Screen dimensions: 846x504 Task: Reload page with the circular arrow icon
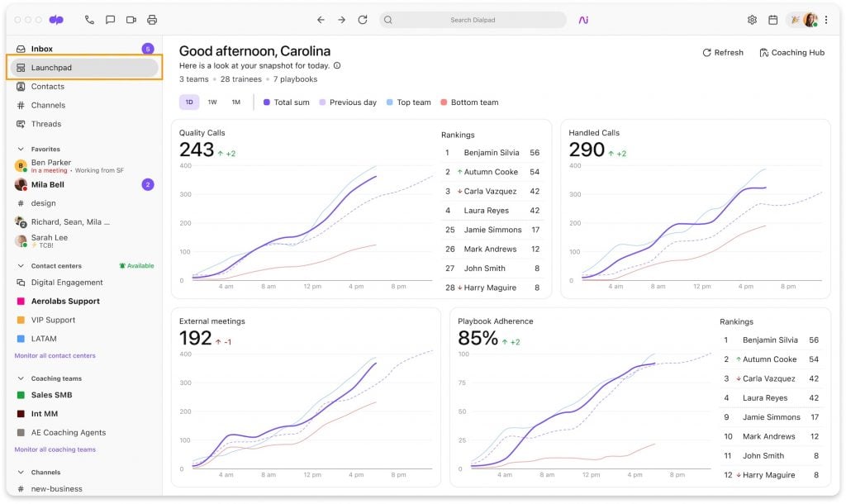coord(363,20)
